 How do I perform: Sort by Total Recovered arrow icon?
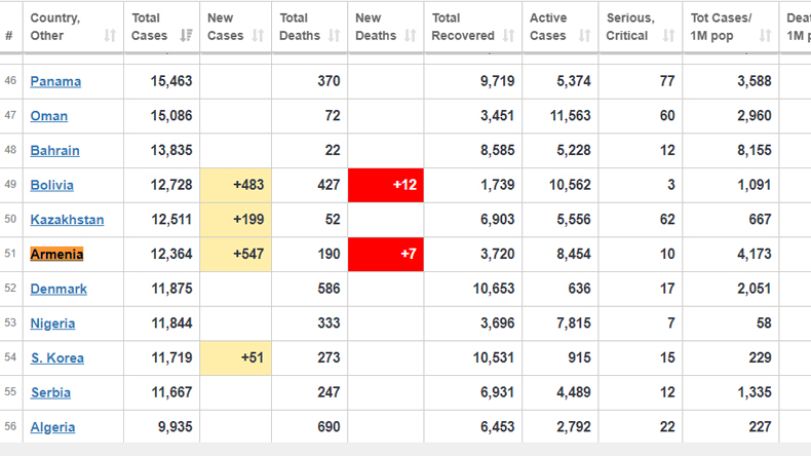tap(508, 36)
